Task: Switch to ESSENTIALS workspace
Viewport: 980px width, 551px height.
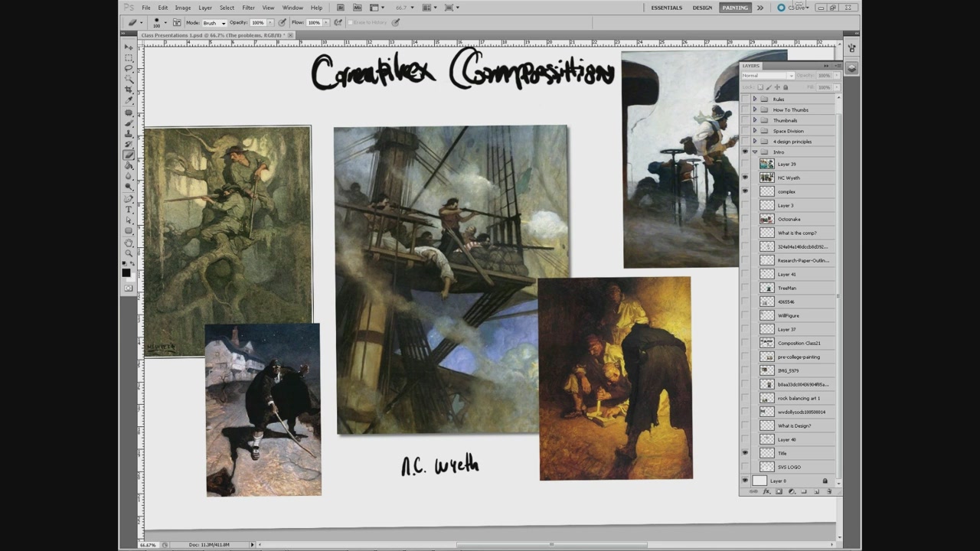Action: pyautogui.click(x=667, y=8)
